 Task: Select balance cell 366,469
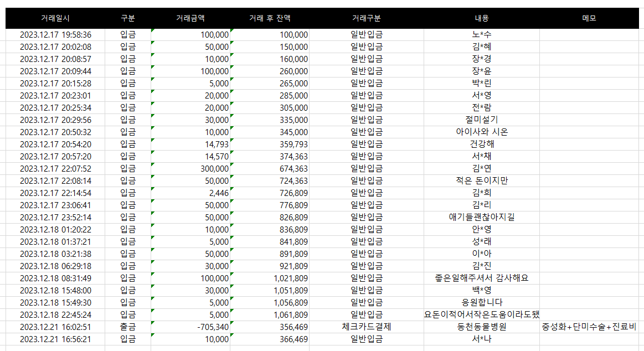270,339
